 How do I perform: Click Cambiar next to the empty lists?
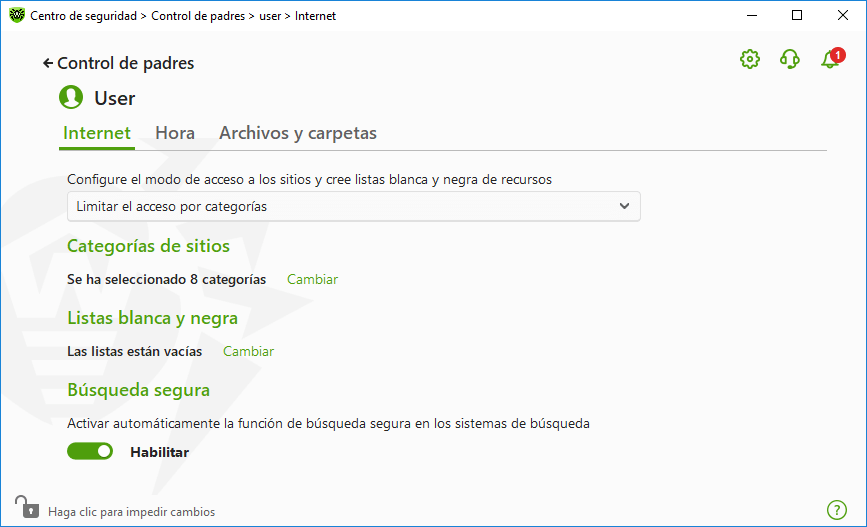248,351
